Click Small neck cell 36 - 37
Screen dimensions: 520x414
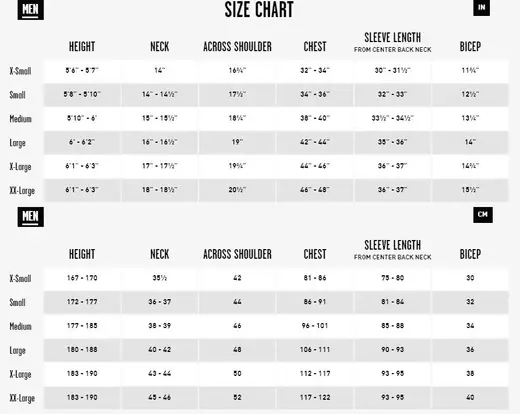[160, 302]
